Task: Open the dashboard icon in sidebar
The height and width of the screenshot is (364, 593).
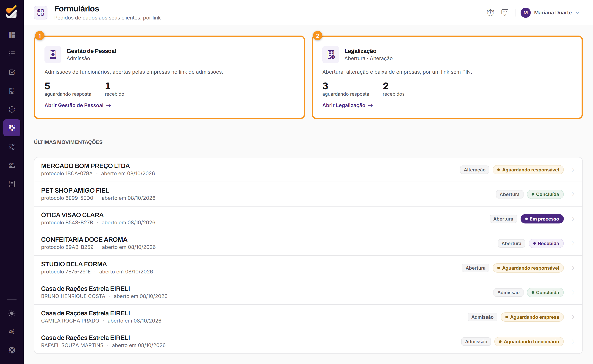Action: pos(12,35)
